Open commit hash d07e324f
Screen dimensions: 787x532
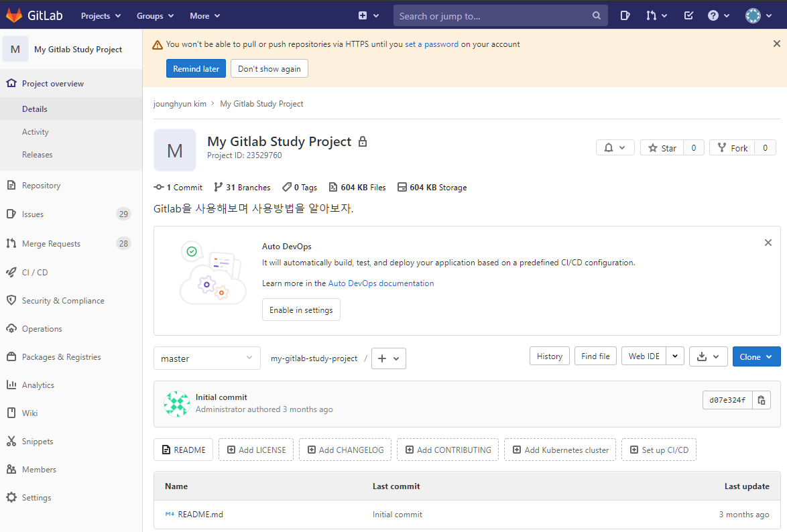pyautogui.click(x=727, y=400)
